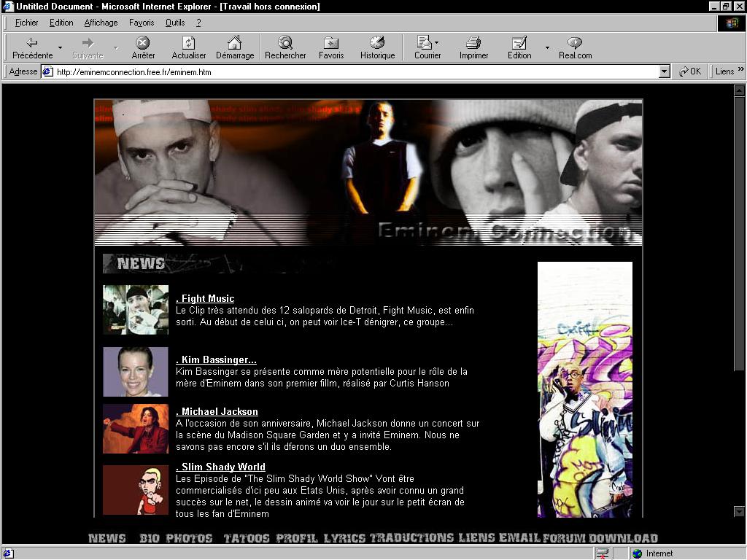Click the vertical scrollbar thumb
747x560 pixels.
pyautogui.click(x=739, y=233)
